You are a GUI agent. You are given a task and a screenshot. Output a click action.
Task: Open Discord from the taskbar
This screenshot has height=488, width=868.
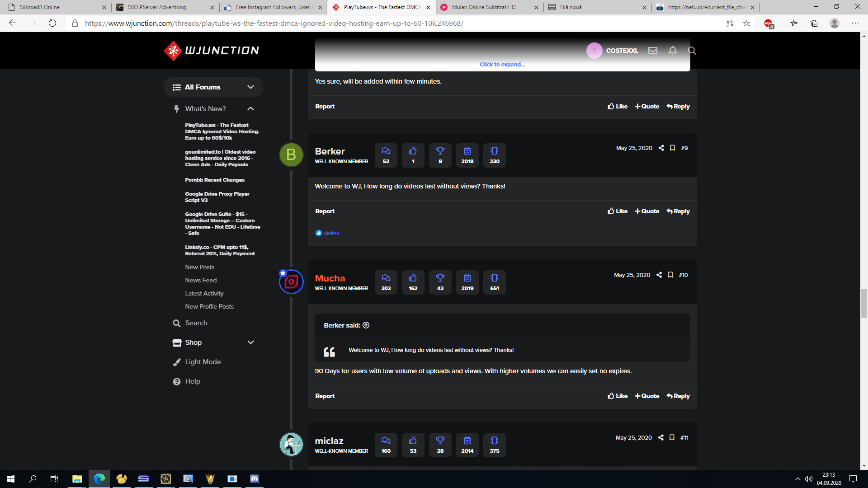click(x=255, y=479)
